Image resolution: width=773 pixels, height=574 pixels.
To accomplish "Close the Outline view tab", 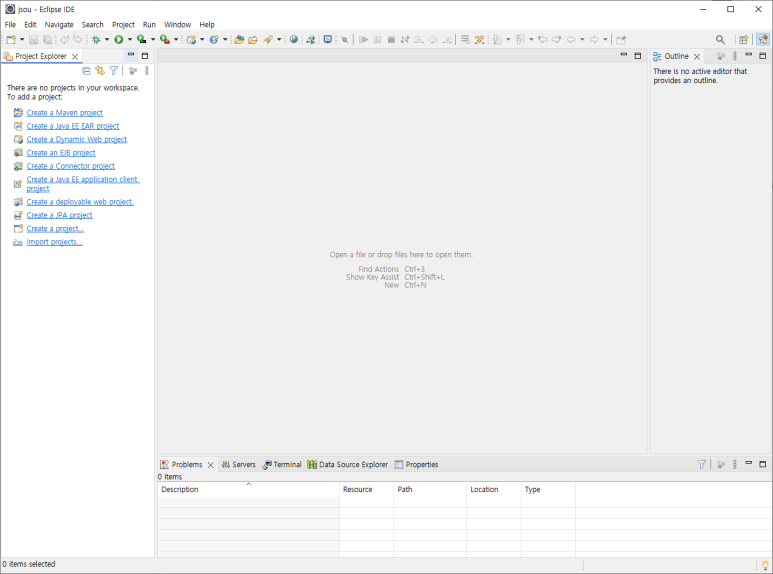I will [697, 57].
